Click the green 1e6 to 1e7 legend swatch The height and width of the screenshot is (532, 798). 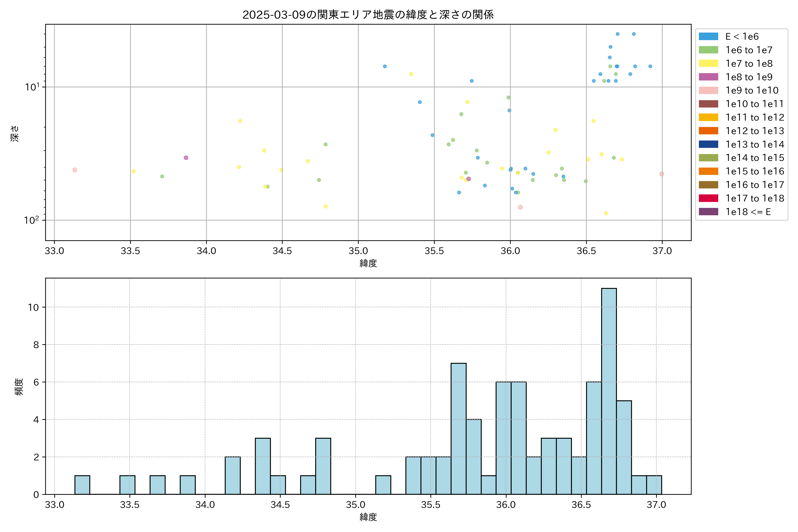708,50
